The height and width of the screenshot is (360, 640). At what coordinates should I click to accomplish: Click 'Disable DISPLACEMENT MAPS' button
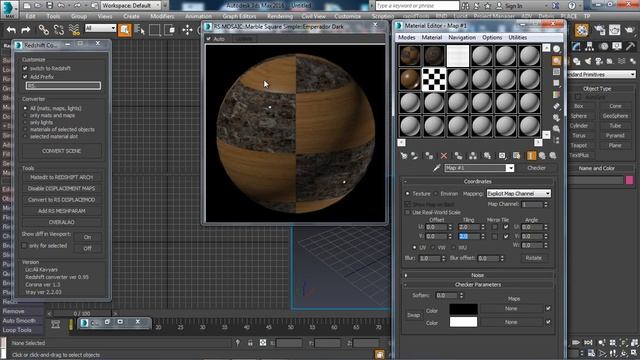62,189
